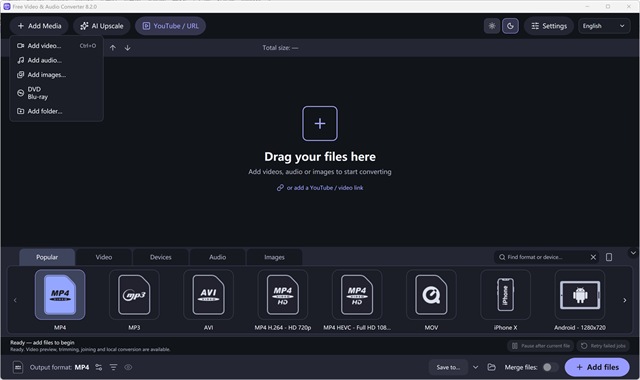Image resolution: width=640 pixels, height=380 pixels.
Task: Switch to the Images formats tab
Action: [x=274, y=257]
